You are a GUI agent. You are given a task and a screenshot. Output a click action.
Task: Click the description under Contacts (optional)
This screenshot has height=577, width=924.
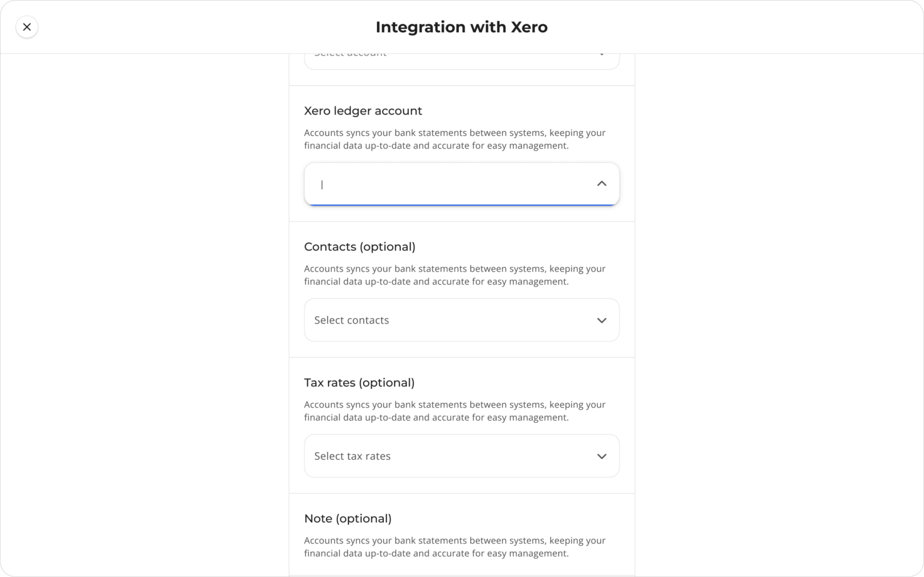click(x=454, y=275)
